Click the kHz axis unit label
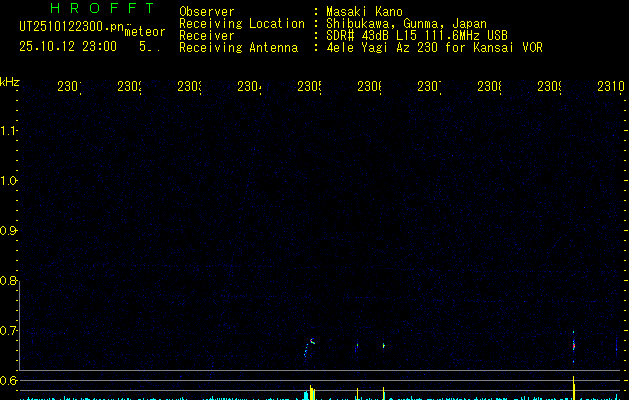This screenshot has height=400, width=629. click(x=10, y=81)
